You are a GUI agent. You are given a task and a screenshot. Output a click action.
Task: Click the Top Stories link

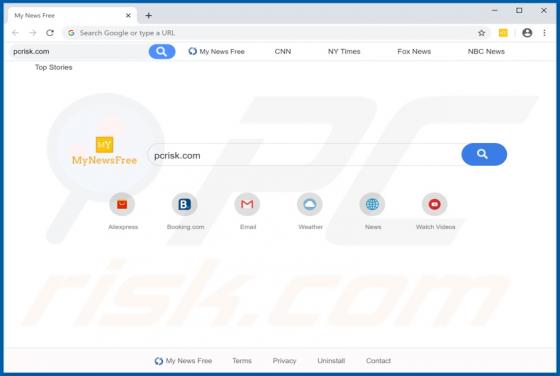pos(54,67)
